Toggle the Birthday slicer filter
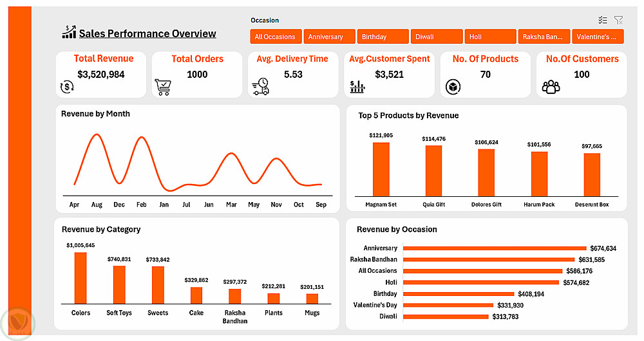Viewport: 644px width, 341px height. click(383, 37)
